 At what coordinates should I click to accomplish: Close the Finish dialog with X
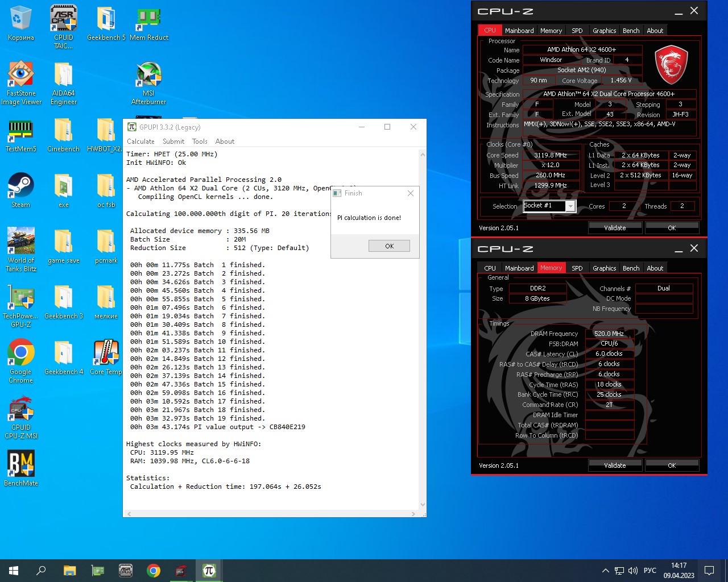(411, 193)
